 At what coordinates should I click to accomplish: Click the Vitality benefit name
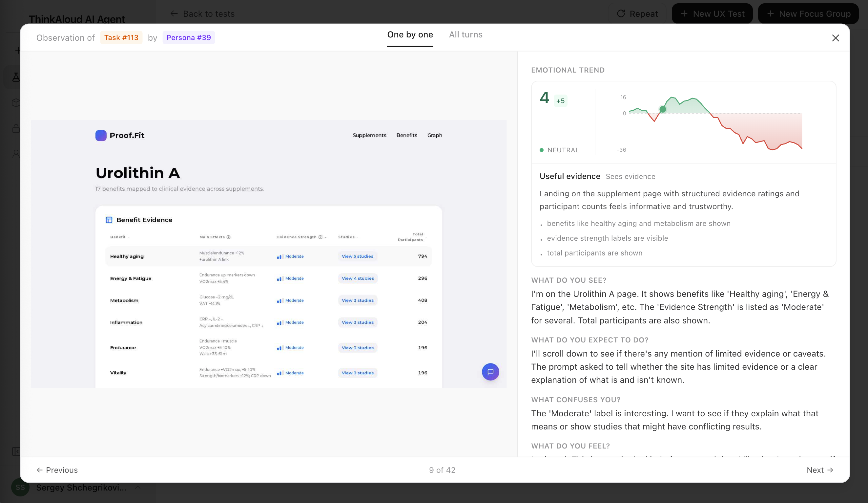click(x=118, y=373)
